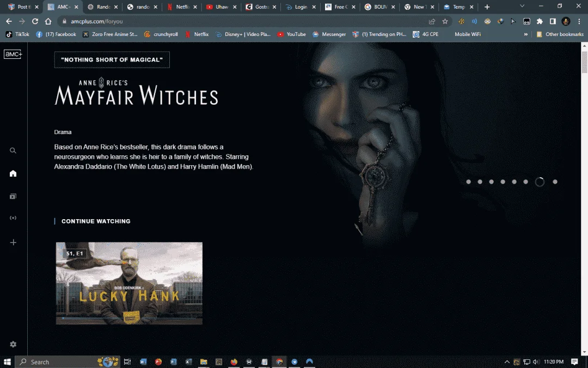
Task: Click the volume icon in the system tray
Action: point(536,361)
